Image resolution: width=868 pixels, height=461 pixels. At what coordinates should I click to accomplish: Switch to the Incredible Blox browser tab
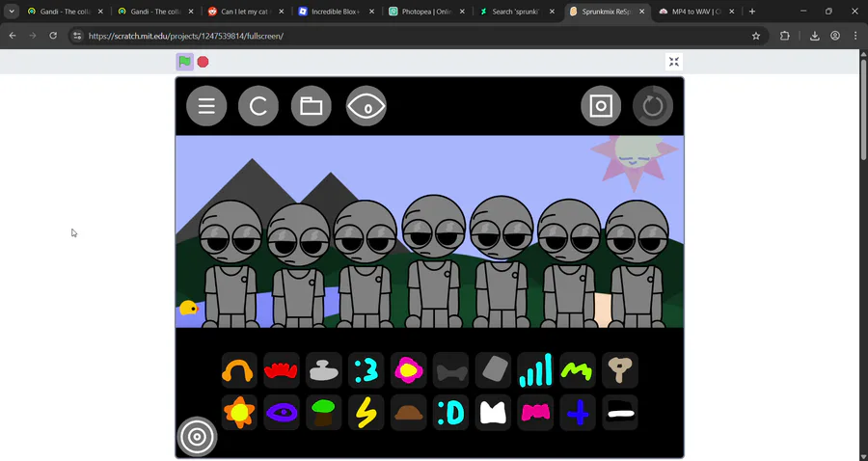coord(337,11)
